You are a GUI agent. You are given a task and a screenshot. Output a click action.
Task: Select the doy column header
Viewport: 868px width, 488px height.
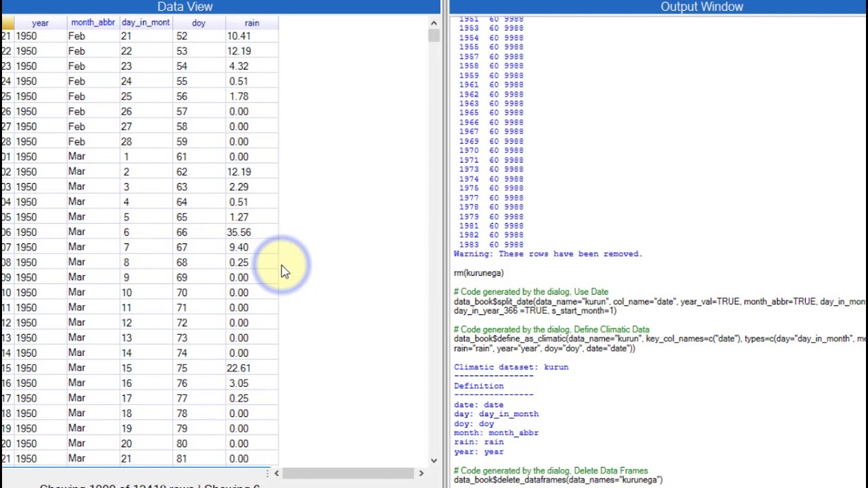click(199, 23)
